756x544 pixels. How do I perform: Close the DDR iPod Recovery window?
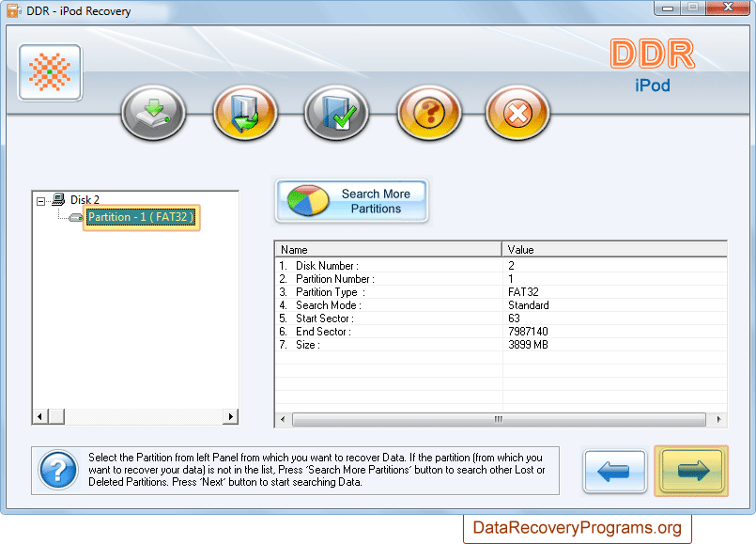tap(728, 8)
